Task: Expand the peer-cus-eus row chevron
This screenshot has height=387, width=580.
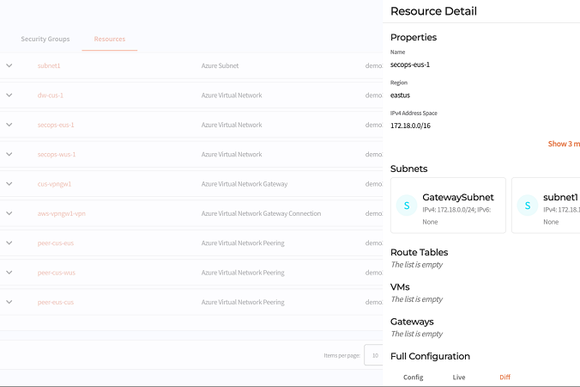Action: coord(9,243)
